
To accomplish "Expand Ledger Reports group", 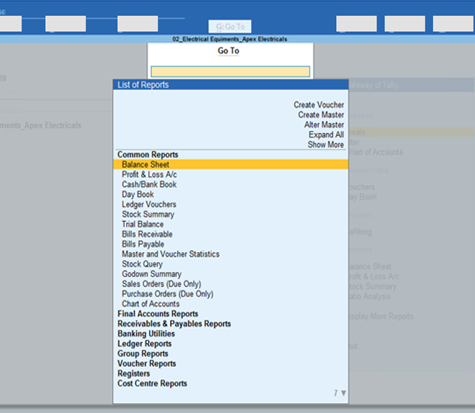I will tap(144, 344).
